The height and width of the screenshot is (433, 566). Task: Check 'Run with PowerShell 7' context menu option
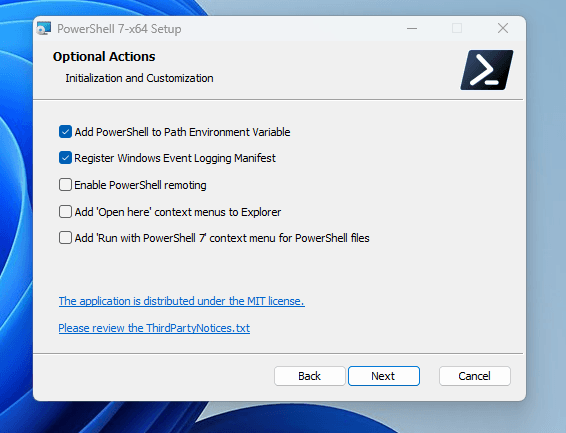tap(65, 238)
